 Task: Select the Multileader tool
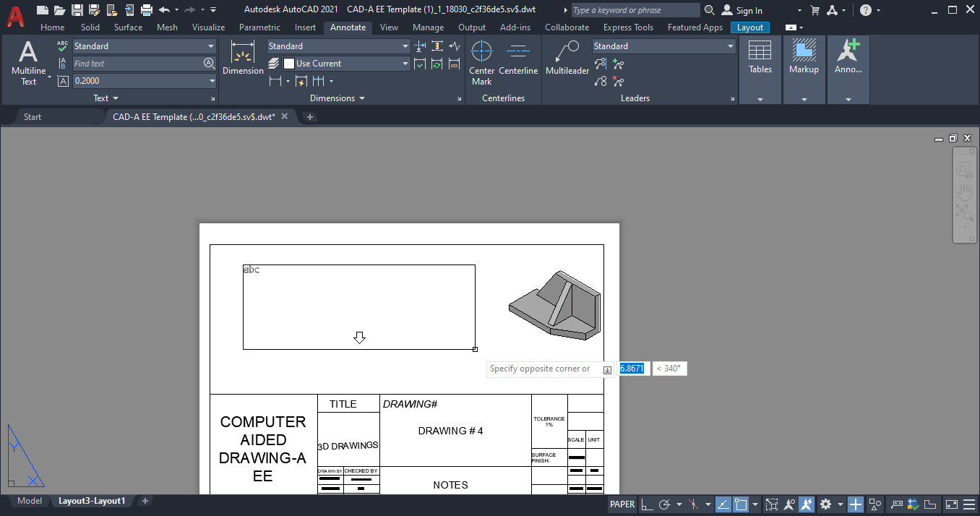[567, 58]
